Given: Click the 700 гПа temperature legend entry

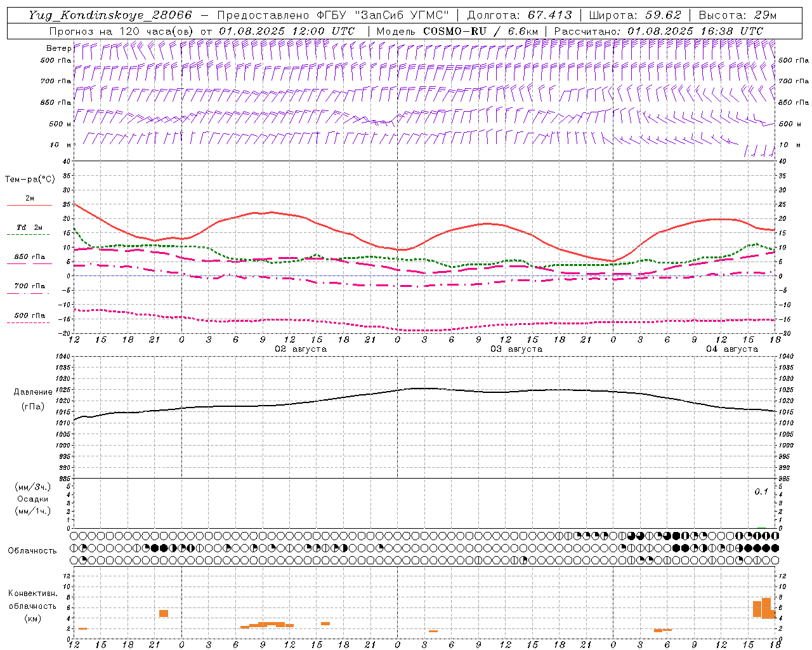Looking at the screenshot, I should click(30, 288).
